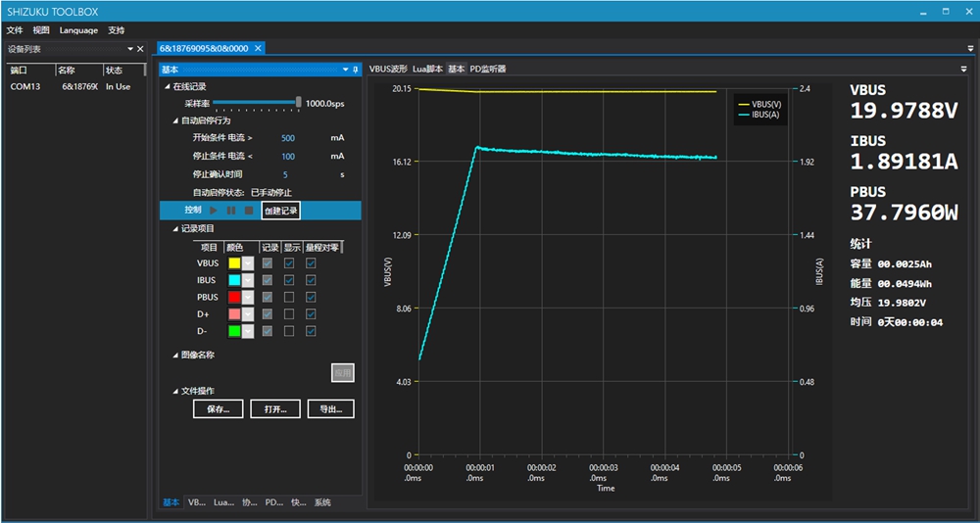Viewport: 980px width, 523px height.
Task: Click the red PBUS color swatch
Action: [x=233, y=297]
